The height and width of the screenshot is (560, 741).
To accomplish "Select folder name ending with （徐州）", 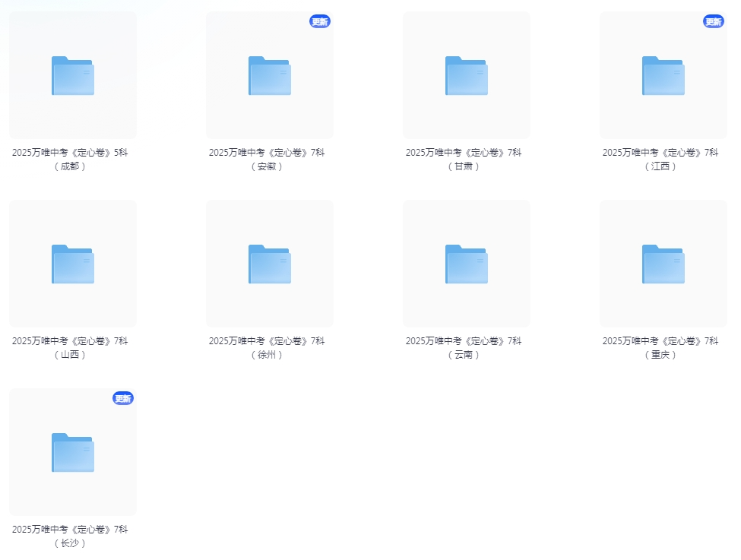I will pos(267,348).
